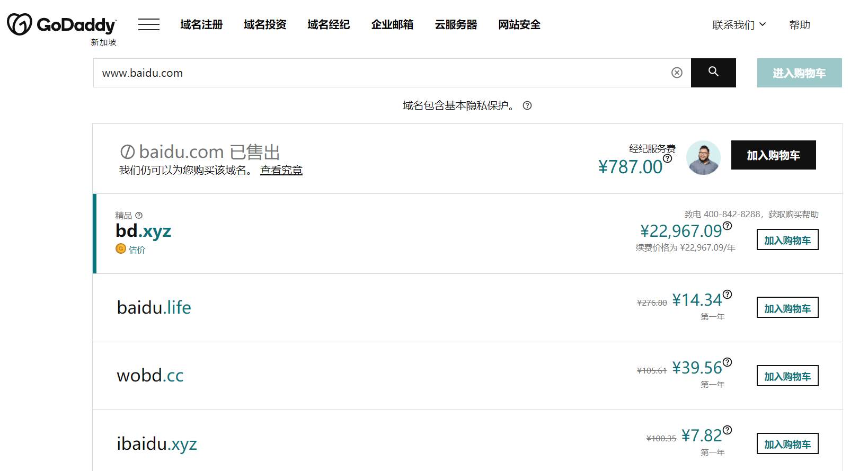Clear the domain search field
The width and height of the screenshot is (868, 471).
coord(677,73)
